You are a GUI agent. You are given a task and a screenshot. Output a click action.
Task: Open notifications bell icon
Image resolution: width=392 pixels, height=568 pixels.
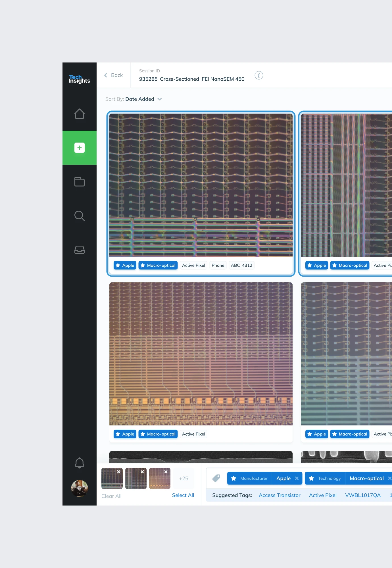79,463
